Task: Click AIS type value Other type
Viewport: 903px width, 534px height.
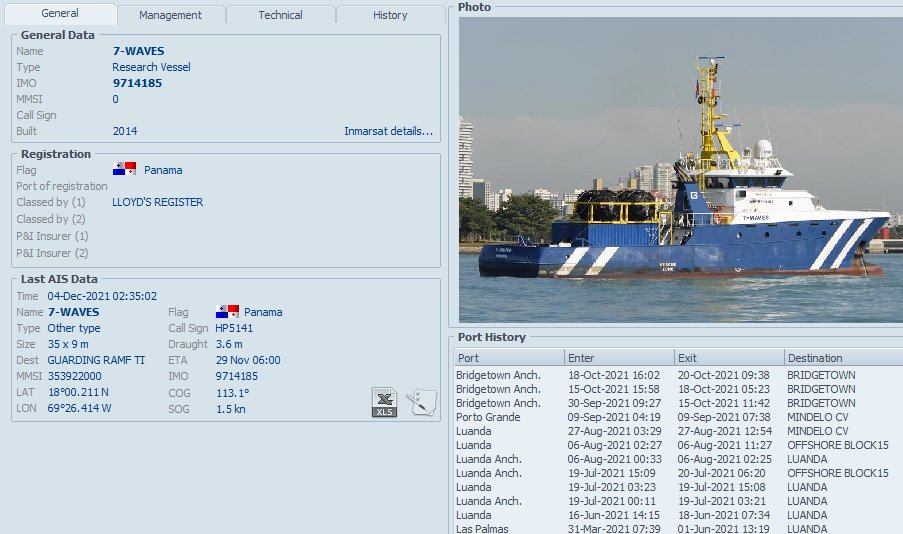Action: [74, 328]
